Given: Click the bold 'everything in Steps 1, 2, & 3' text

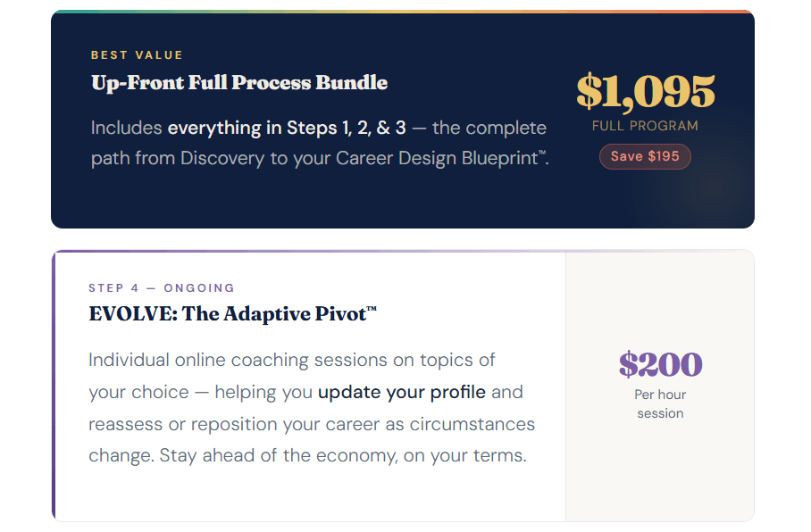Looking at the screenshot, I should [287, 128].
